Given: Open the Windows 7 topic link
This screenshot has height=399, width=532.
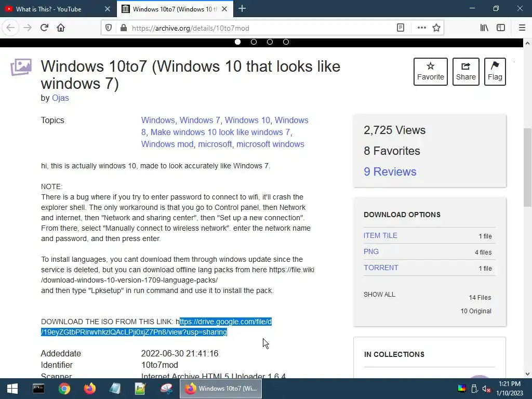Looking at the screenshot, I should coord(200,120).
